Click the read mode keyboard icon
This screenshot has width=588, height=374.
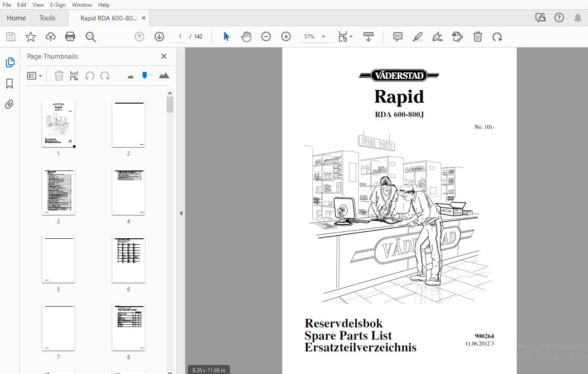tap(368, 37)
